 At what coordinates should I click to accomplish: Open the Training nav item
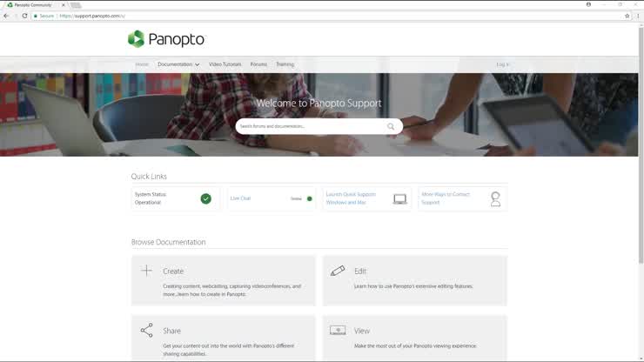pos(285,64)
